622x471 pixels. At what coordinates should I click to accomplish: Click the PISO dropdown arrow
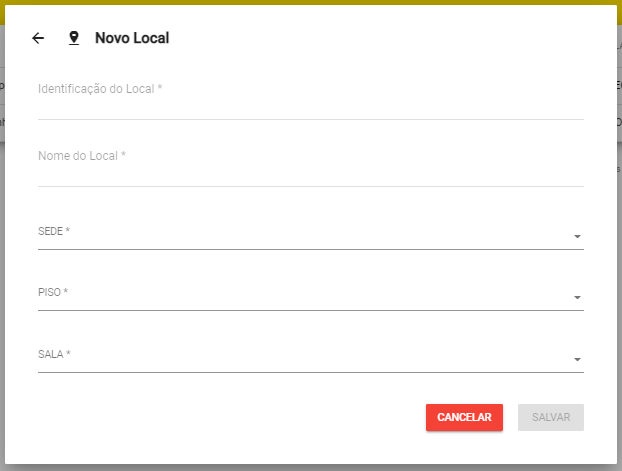[x=577, y=298]
